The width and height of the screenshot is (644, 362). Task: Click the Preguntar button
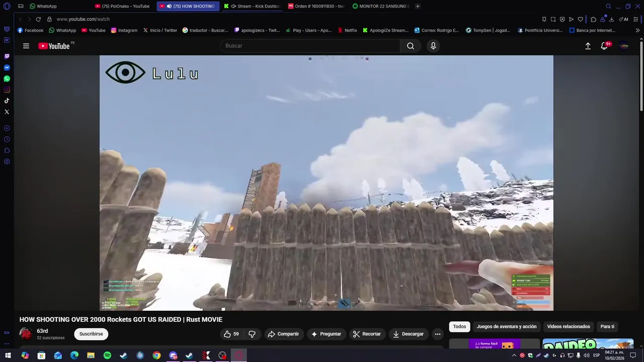click(326, 334)
